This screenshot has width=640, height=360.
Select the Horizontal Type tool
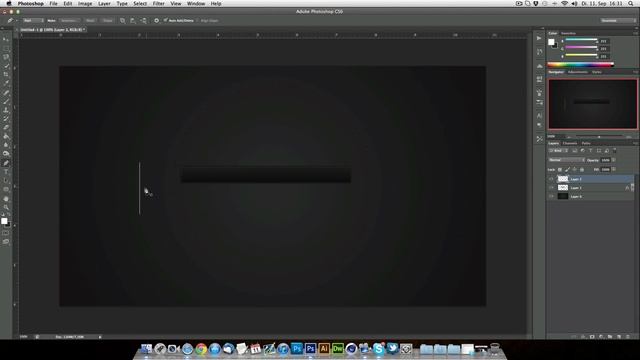click(6, 172)
